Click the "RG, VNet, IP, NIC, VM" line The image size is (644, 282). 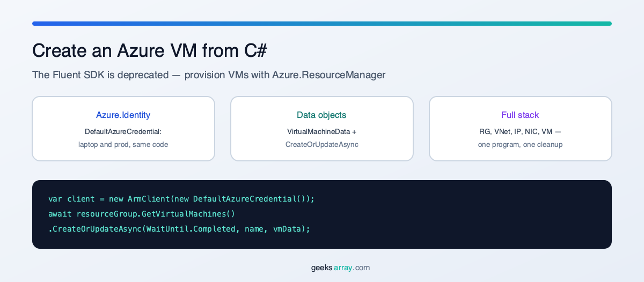click(515, 131)
